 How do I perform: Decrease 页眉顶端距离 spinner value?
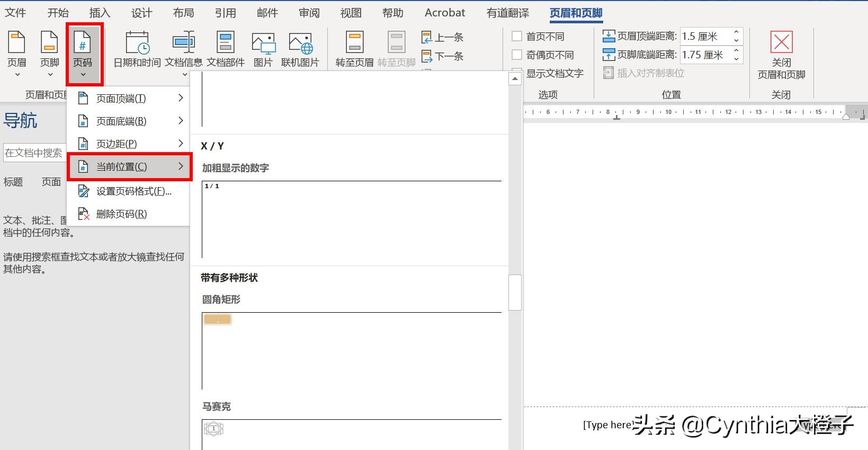[x=736, y=40]
